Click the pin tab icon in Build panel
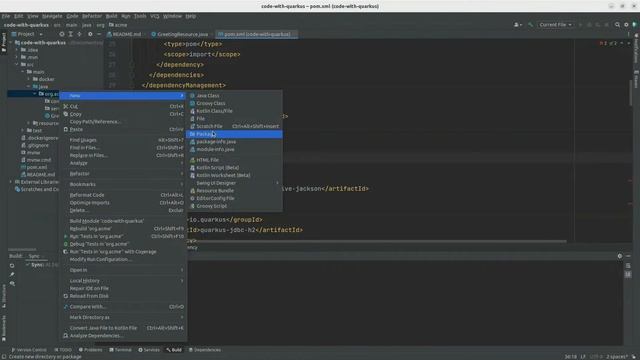This screenshot has height=360, width=640. click(12, 275)
